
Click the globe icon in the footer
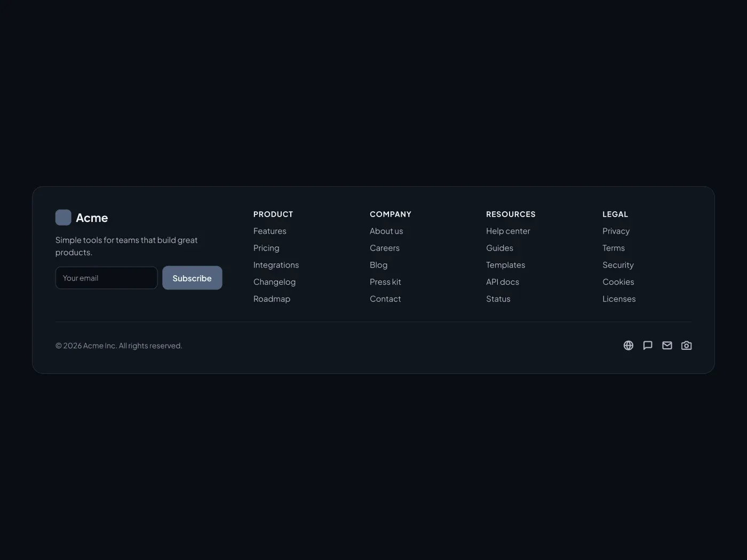tap(629, 346)
